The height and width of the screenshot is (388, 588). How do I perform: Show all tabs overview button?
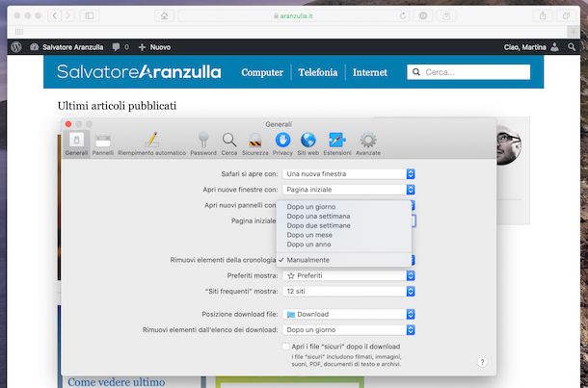pos(566,15)
